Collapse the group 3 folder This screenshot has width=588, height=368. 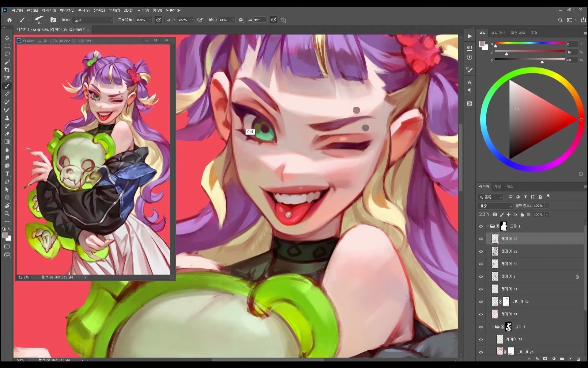point(492,327)
